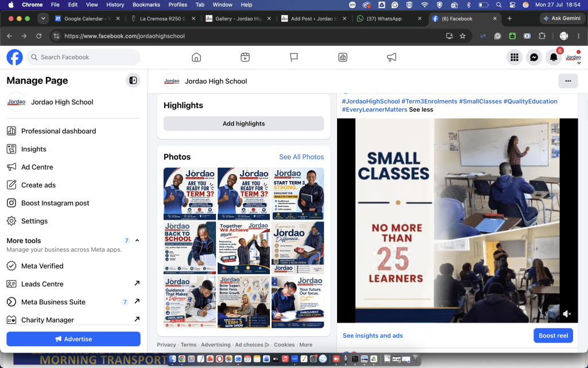The image size is (588, 368).
Task: Click See less on the post
Action: point(421,110)
